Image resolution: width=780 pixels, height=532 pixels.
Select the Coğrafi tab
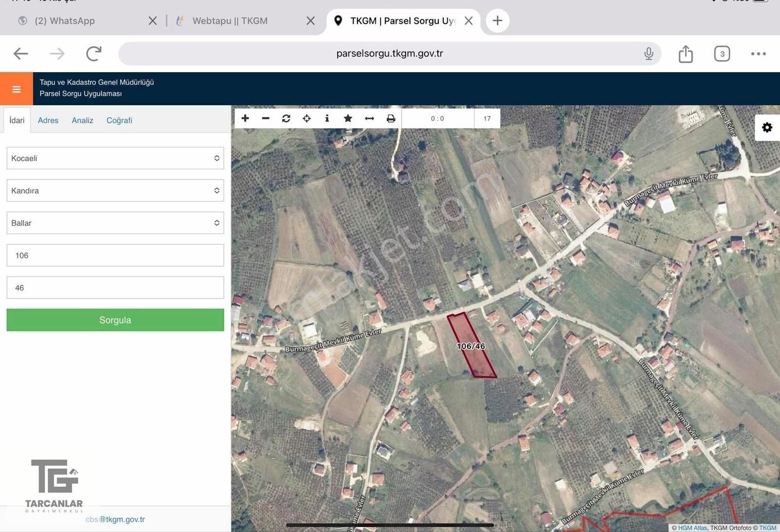click(x=119, y=120)
